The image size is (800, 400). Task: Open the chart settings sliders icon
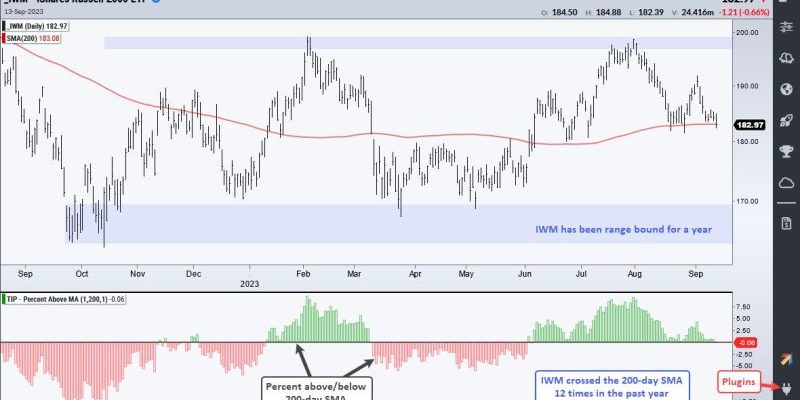point(786,28)
